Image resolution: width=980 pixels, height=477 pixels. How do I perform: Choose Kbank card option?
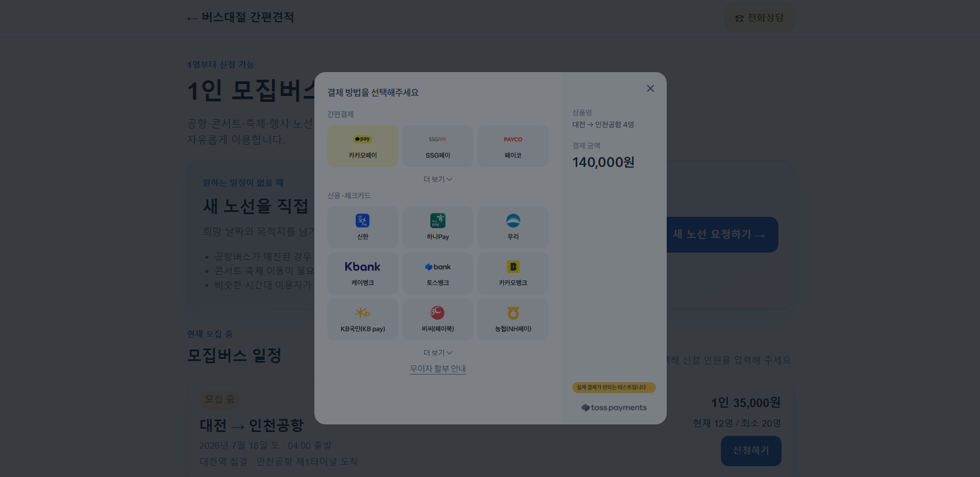[363, 273]
